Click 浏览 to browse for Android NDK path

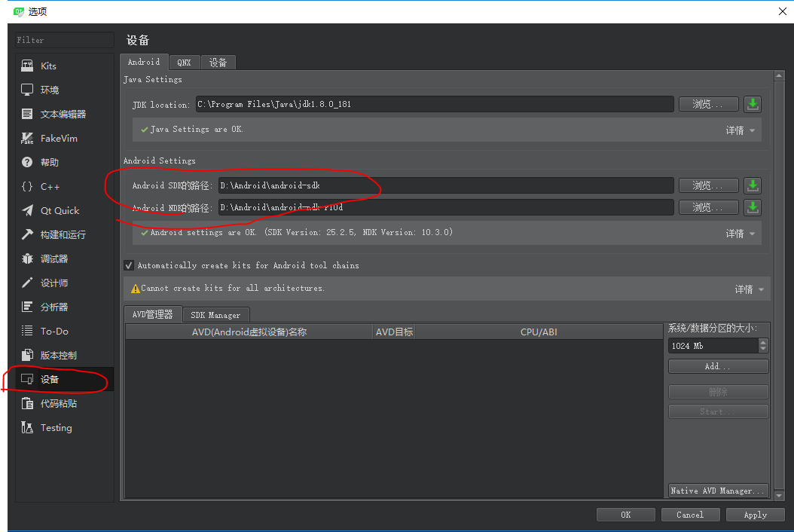707,207
